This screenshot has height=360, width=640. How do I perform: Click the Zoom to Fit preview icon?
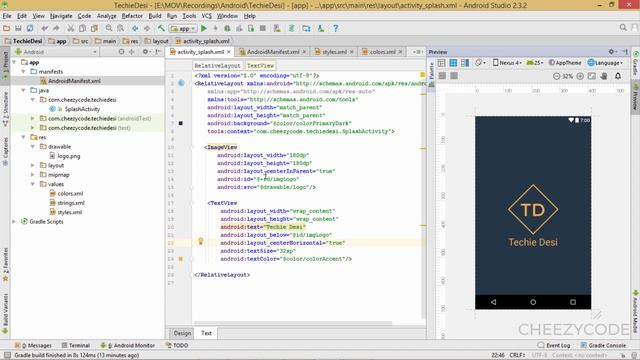coord(592,76)
